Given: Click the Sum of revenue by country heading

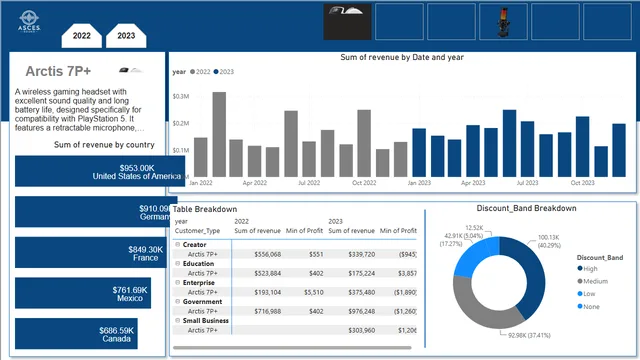Looking at the screenshot, I should 104,144.
